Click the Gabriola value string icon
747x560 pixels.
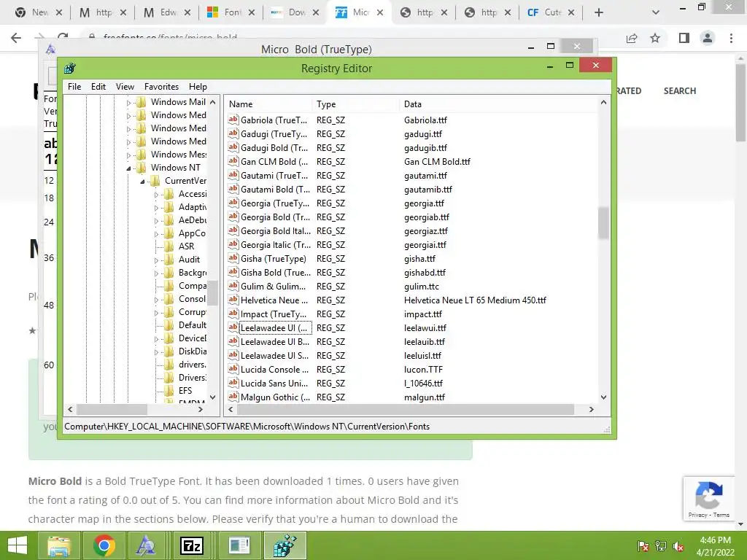pos(233,120)
